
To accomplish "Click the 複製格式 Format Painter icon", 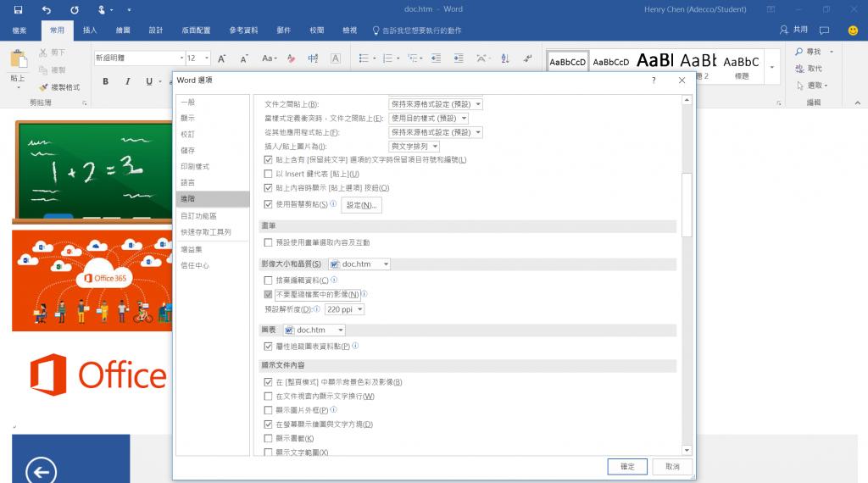I will click(43, 87).
